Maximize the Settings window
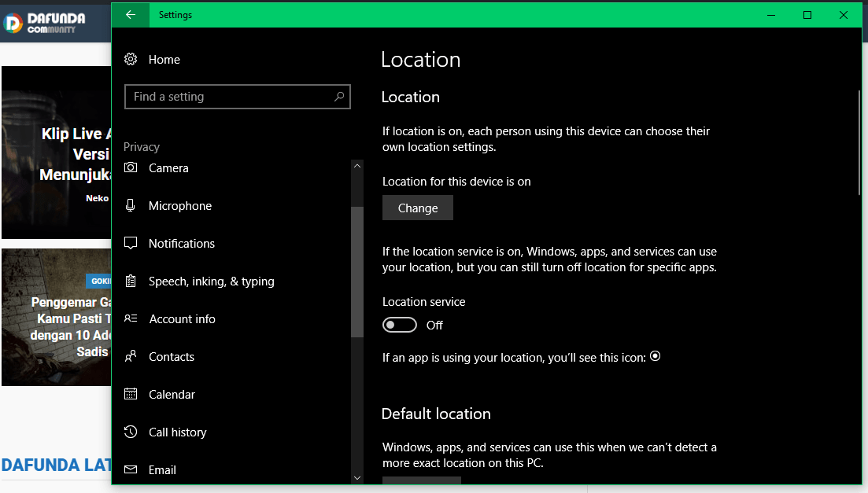 [x=807, y=15]
